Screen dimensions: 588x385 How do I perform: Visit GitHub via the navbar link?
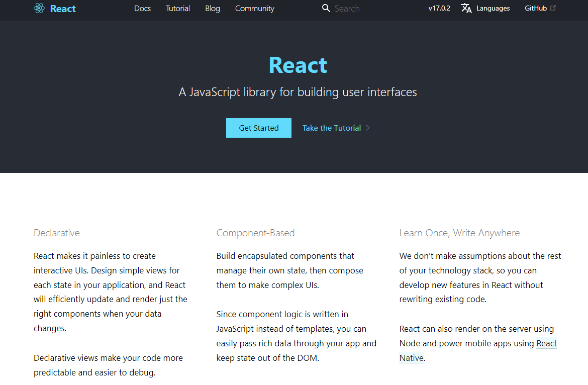tap(536, 8)
